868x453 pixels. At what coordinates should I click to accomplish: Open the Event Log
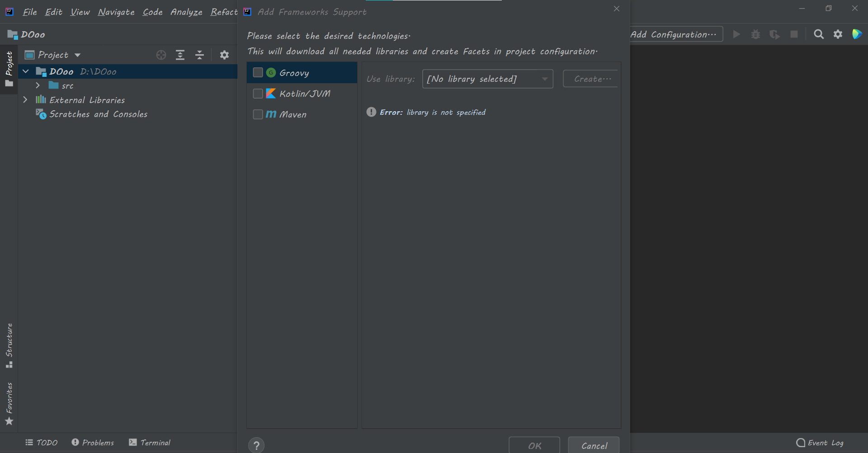tap(820, 443)
